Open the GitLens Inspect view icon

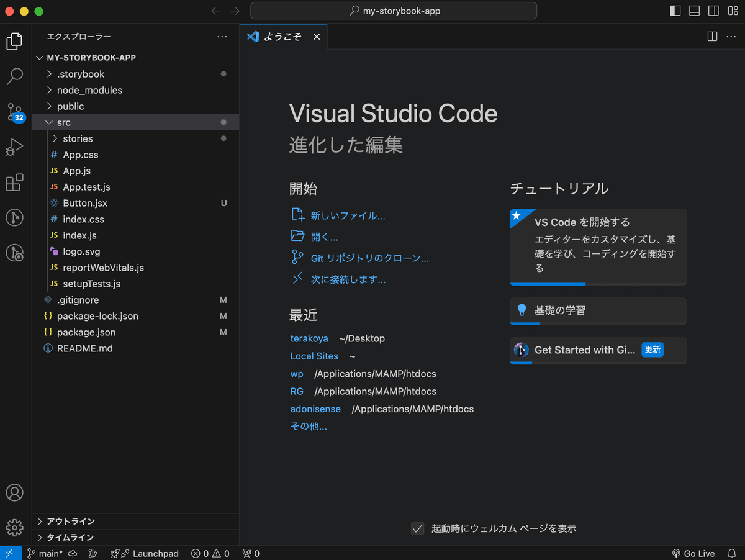(15, 253)
